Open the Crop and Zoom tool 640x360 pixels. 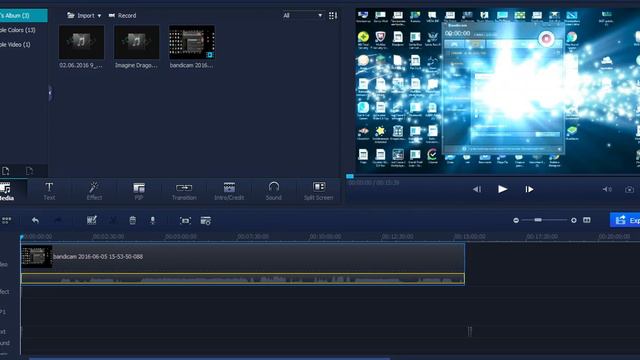pos(185,221)
